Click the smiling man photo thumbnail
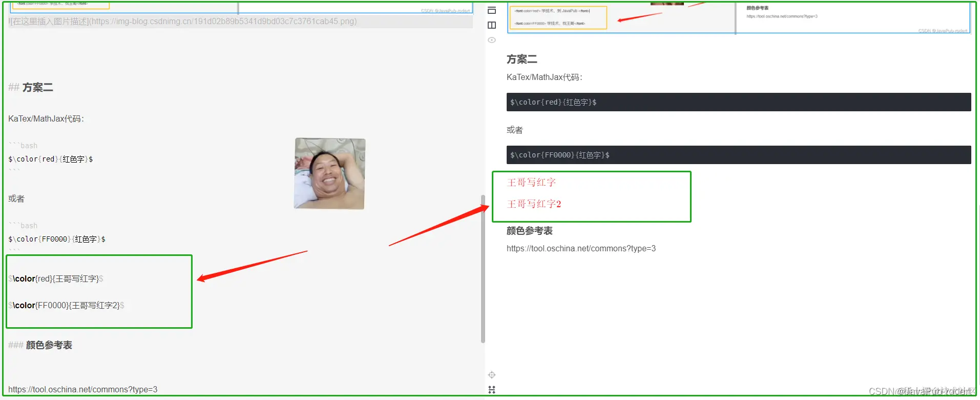The height and width of the screenshot is (400, 980). point(330,174)
